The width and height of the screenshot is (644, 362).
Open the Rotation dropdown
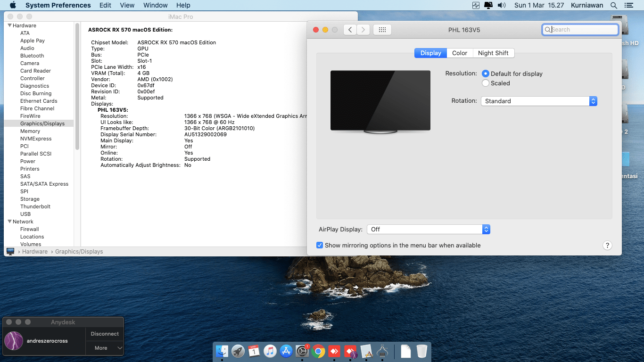tap(539, 101)
